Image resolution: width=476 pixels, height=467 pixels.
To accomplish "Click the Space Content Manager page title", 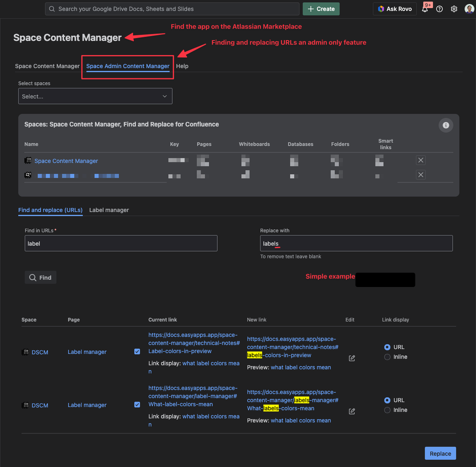I will (67, 38).
